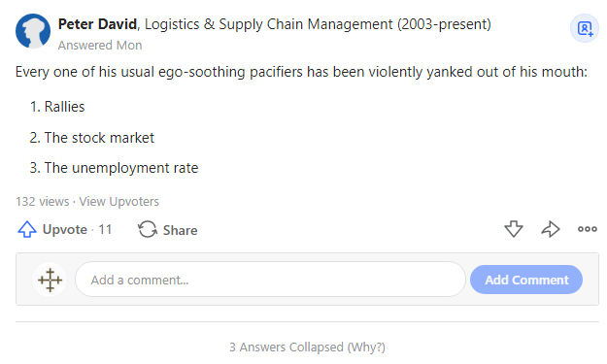
Task: Expand the "3 Answers Collapsed" section
Action: [287, 347]
